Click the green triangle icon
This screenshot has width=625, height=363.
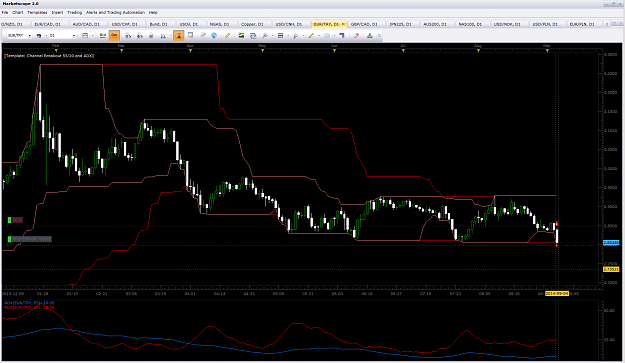pyautogui.click(x=369, y=36)
